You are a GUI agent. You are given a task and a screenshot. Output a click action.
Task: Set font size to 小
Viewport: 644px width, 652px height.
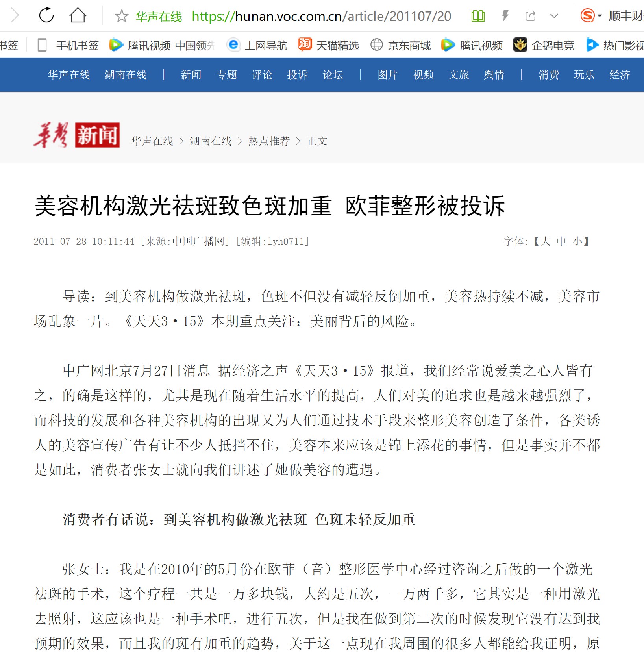[577, 241]
